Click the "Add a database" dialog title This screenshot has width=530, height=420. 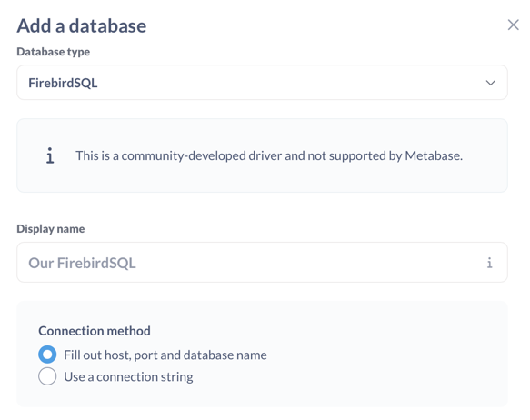pos(82,25)
